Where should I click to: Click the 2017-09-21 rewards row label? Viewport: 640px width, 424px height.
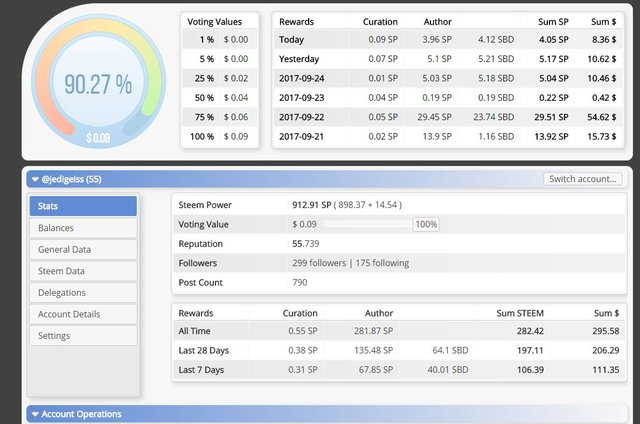[x=302, y=136]
